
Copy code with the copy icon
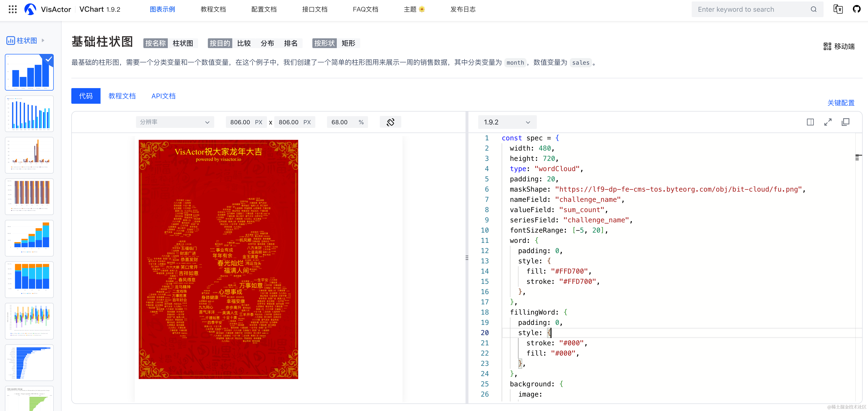coord(846,122)
